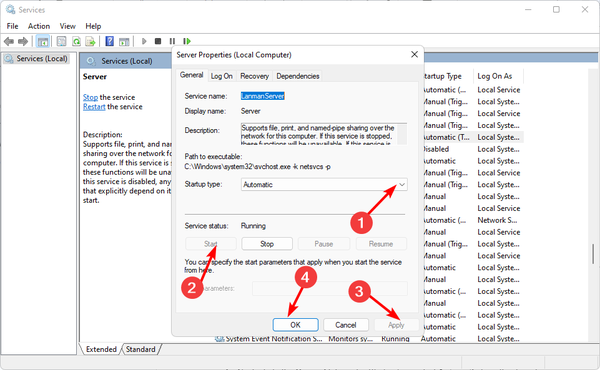Viewport: 600px width, 370px height.
Task: Switch to the Recovery tab
Action: coord(254,76)
